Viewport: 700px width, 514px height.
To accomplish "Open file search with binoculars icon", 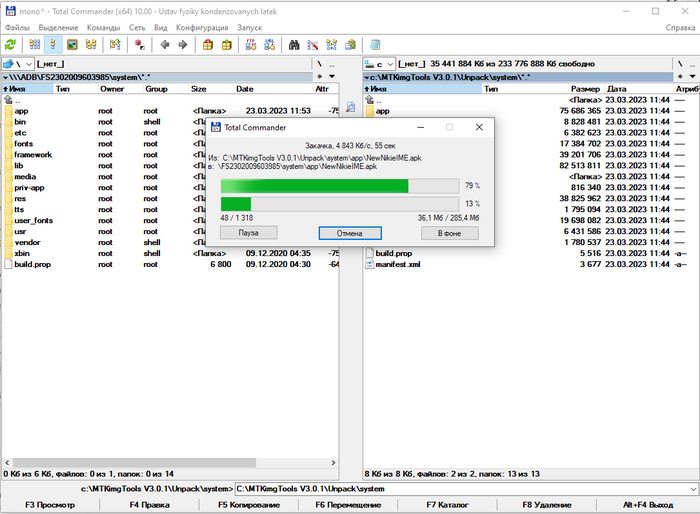I will pos(294,45).
